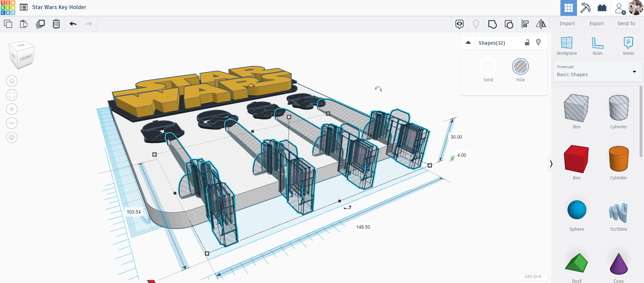The image size is (644, 283).
Task: Open the Bricks mode
Action: coord(602,8)
